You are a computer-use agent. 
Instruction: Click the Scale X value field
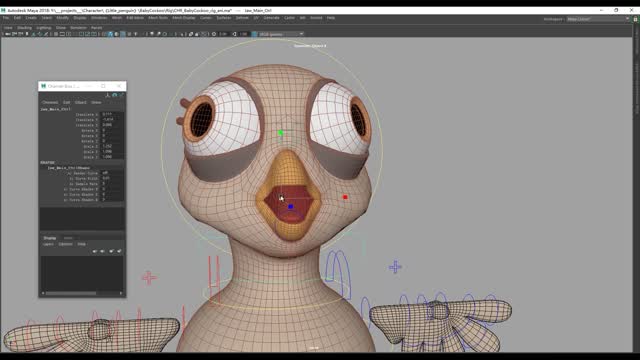[112, 146]
